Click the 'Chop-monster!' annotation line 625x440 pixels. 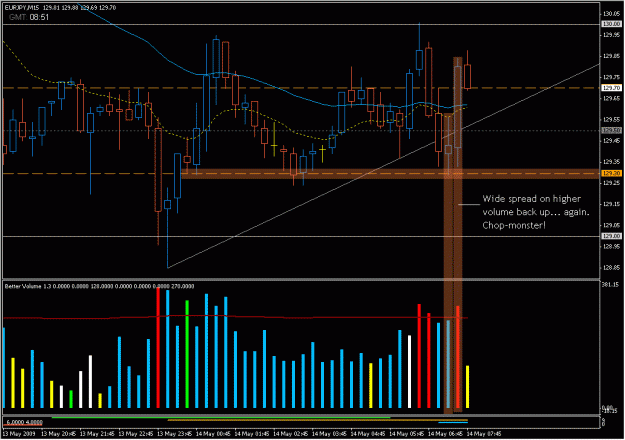click(x=514, y=225)
